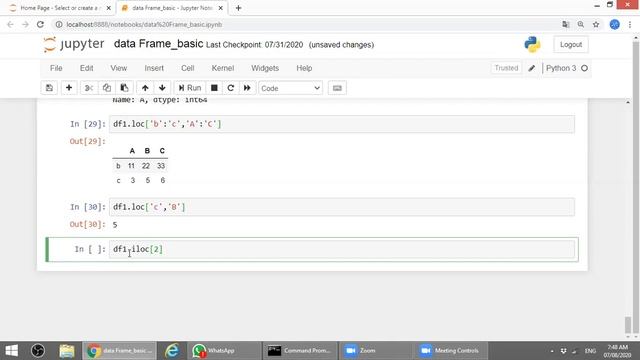
Task: Switch to Meeting Controls in taskbar
Action: point(450,351)
